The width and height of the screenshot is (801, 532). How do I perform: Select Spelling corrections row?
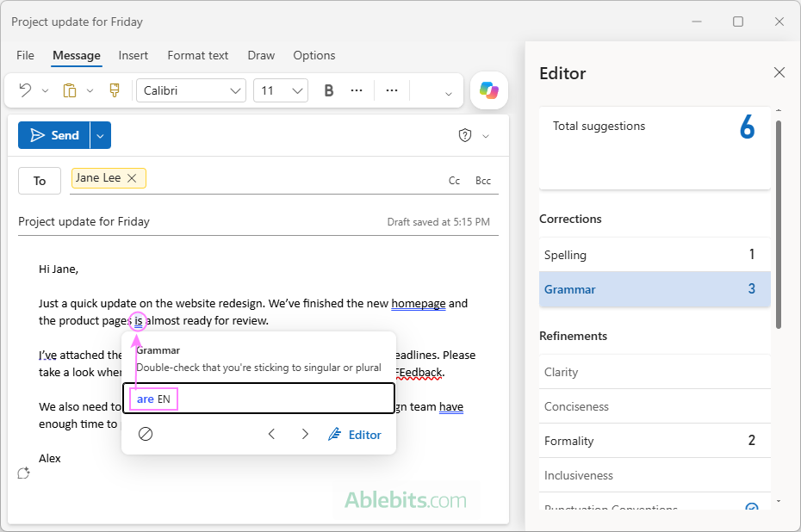(x=655, y=254)
